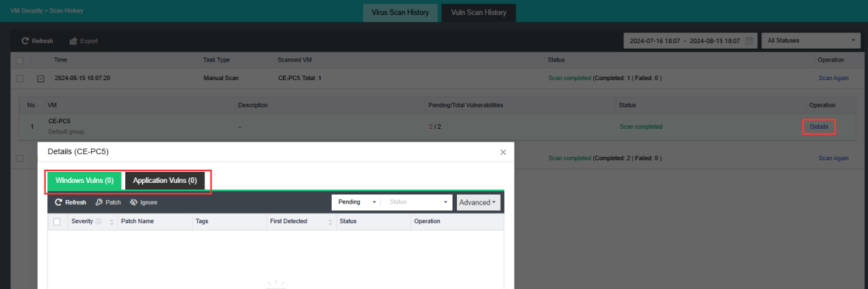Close the Details (CE-PC5) dialog
This screenshot has height=289, width=868.
point(503,152)
